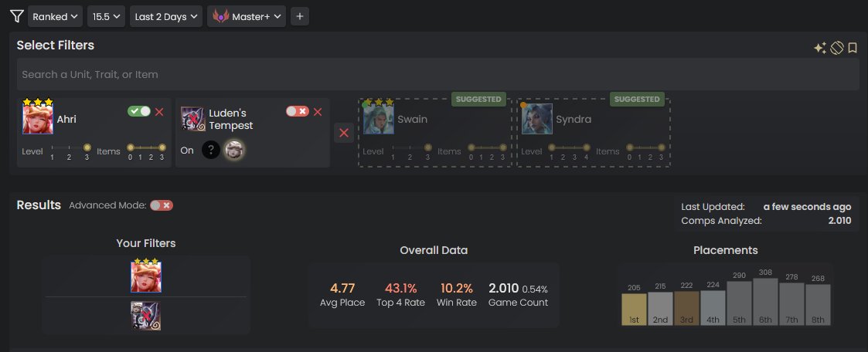Click the Last Updated time text

(807, 207)
